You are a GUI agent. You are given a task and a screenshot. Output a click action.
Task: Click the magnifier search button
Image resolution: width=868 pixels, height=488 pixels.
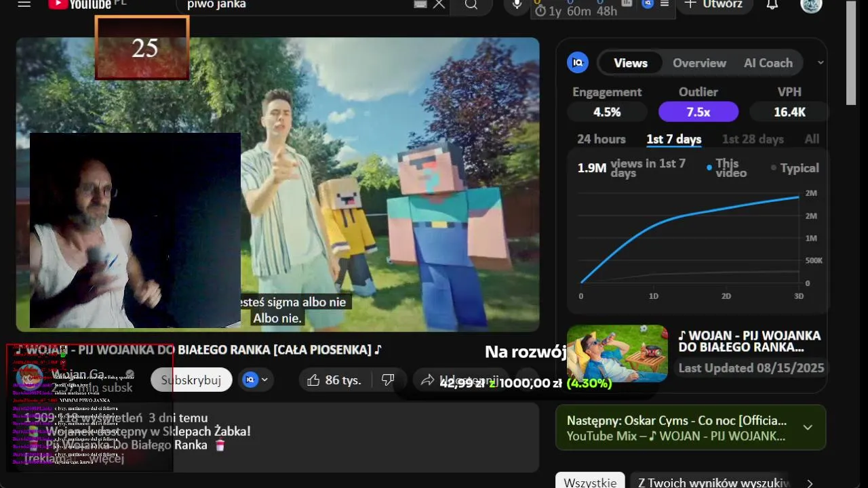(x=471, y=5)
